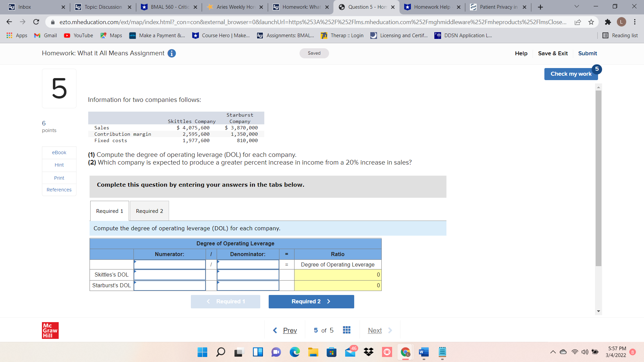644x362 pixels.
Task: Open the Denominator dropdown in the header row
Action: pyautogui.click(x=248, y=264)
